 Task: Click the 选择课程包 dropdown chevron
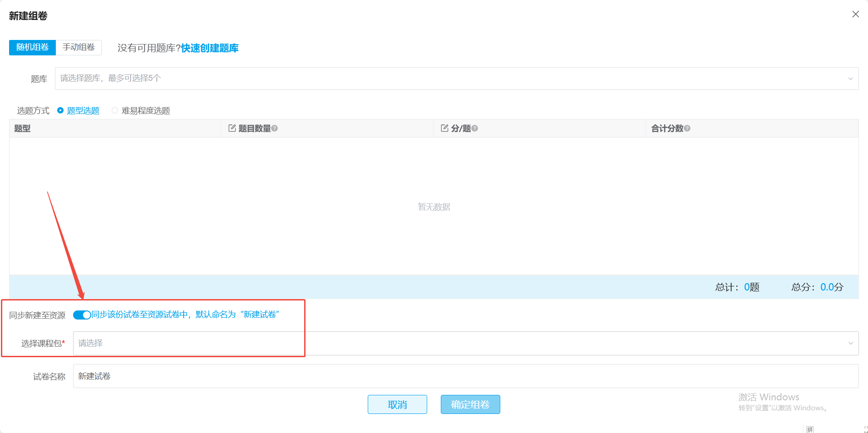pos(850,343)
